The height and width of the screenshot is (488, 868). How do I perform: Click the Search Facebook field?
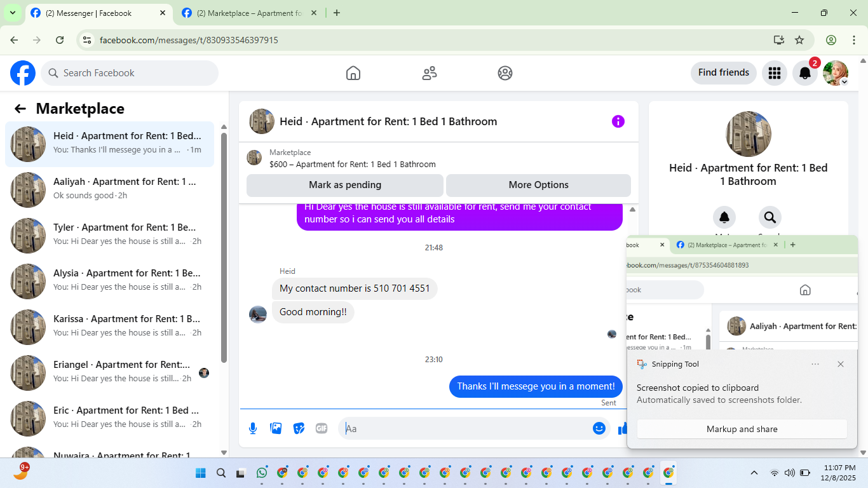(130, 73)
